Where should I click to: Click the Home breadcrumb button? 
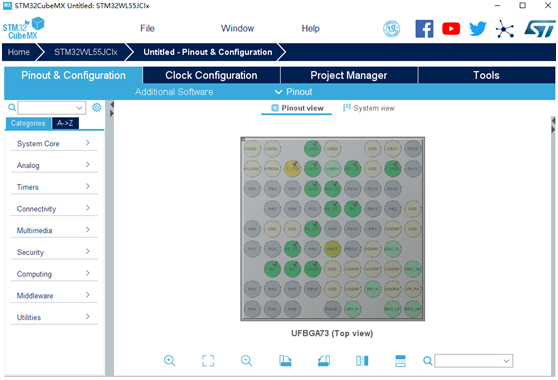[19, 52]
